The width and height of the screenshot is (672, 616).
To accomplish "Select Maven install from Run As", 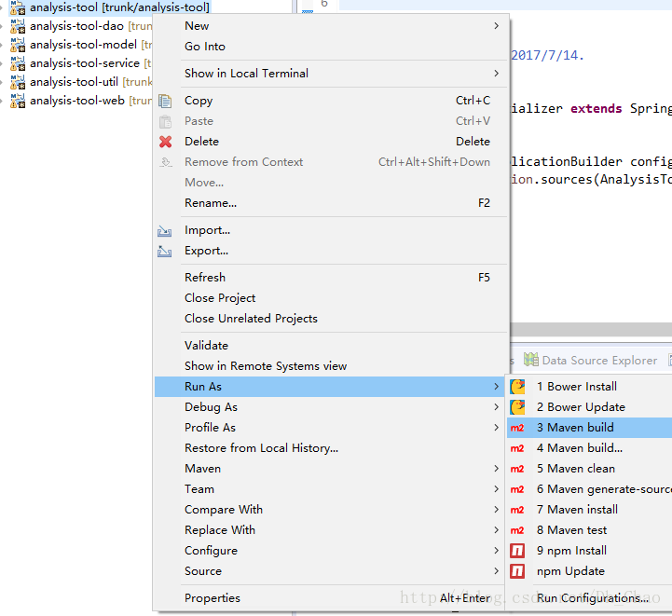I will [x=577, y=510].
